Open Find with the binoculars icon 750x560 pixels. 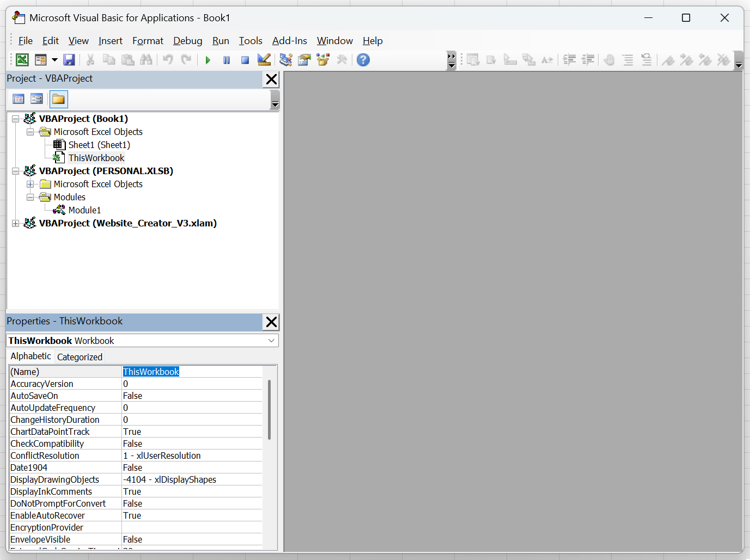click(x=146, y=60)
